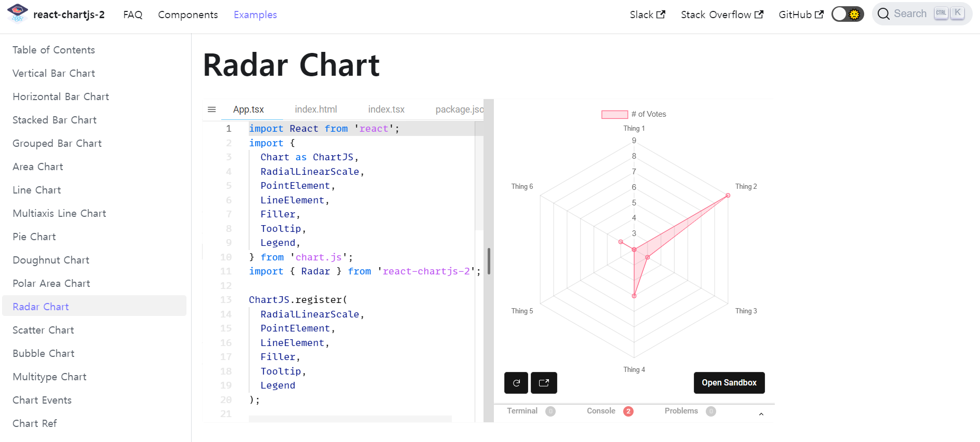Open preview in new window icon
Screen dimensions: 980x442
coord(544,383)
